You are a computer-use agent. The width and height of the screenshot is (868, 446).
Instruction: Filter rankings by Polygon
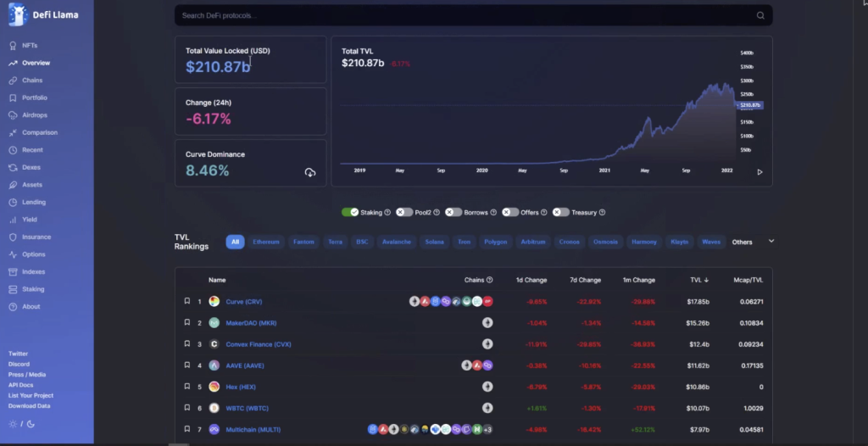[495, 242]
